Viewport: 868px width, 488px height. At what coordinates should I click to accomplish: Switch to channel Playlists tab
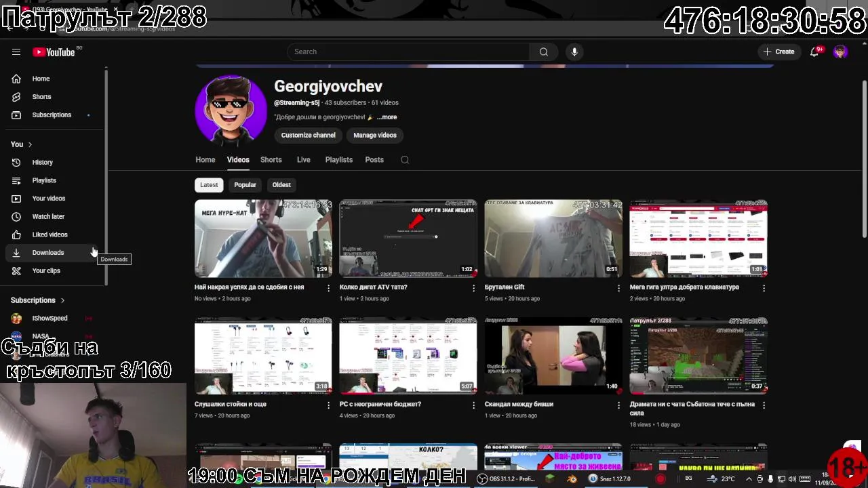point(339,160)
